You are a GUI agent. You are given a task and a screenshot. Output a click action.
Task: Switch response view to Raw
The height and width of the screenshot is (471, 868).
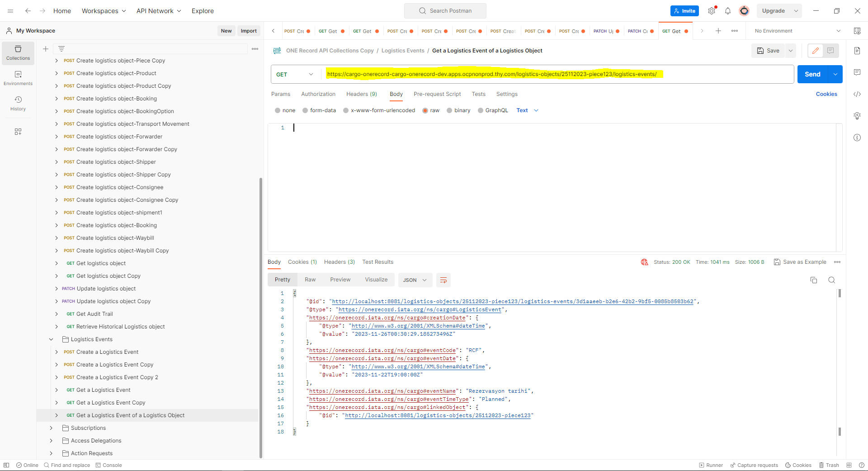point(310,280)
